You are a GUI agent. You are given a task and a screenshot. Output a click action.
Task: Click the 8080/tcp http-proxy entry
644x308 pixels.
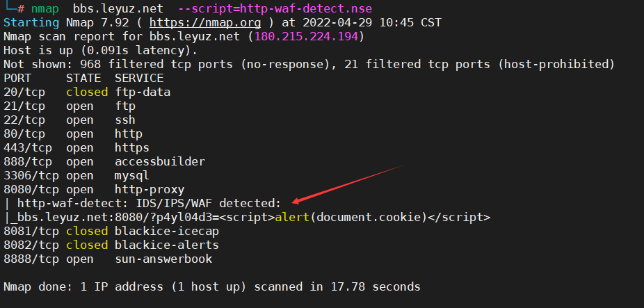point(94,190)
